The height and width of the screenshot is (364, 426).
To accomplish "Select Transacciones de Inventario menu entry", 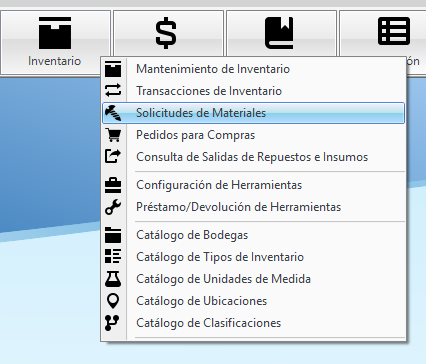I will pos(253,91).
